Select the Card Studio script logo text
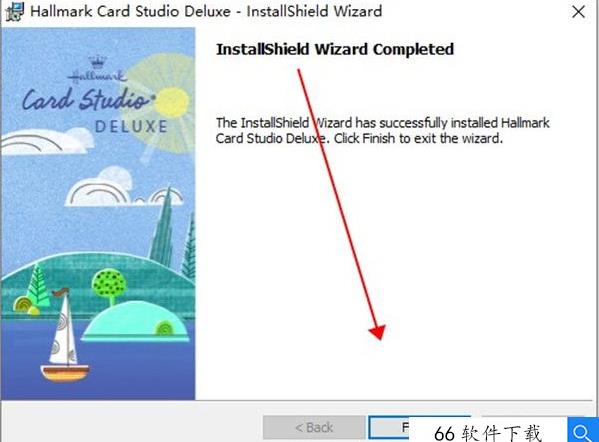The image size is (599, 442). click(88, 99)
